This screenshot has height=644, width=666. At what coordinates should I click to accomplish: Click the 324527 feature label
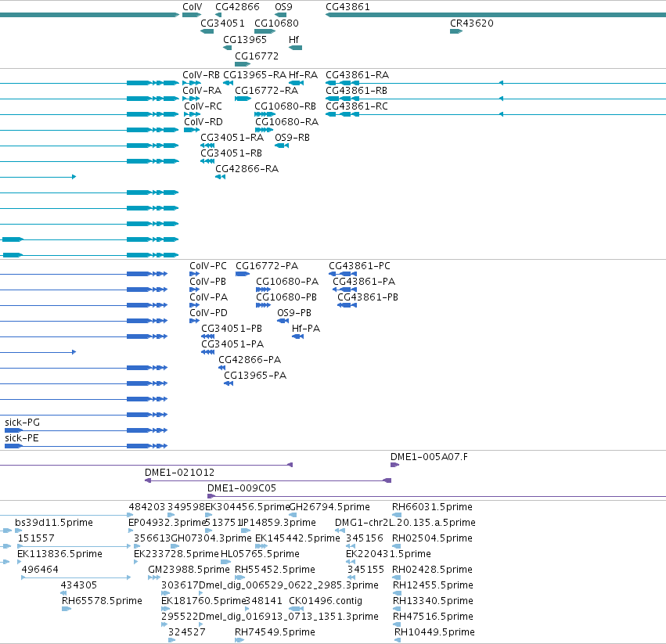(x=187, y=632)
